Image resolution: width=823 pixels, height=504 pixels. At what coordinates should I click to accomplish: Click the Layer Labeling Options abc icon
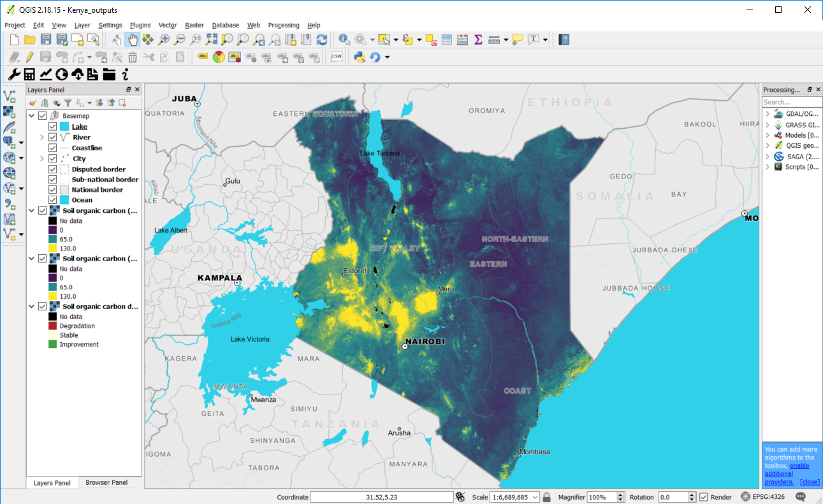(203, 57)
